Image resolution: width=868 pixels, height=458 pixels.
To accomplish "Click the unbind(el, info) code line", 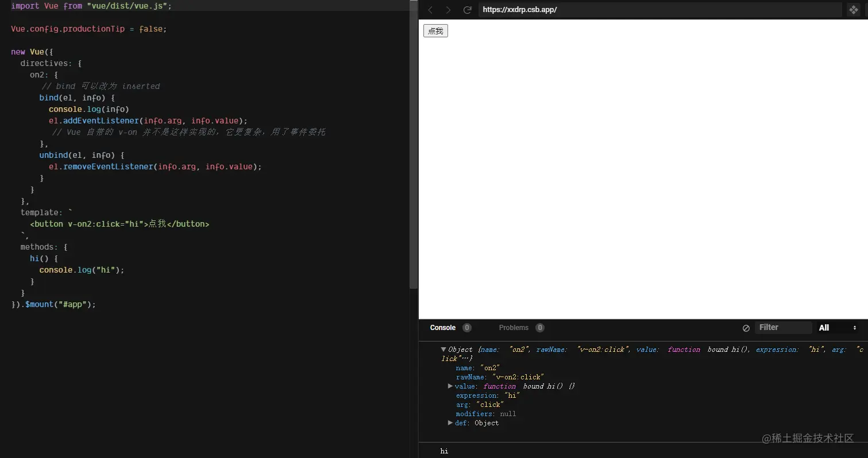I will pos(82,155).
